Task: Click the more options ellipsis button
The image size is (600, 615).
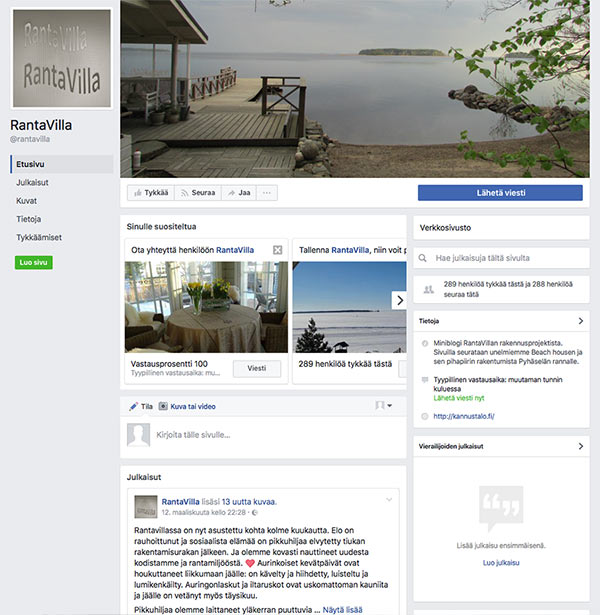Action: (x=267, y=193)
